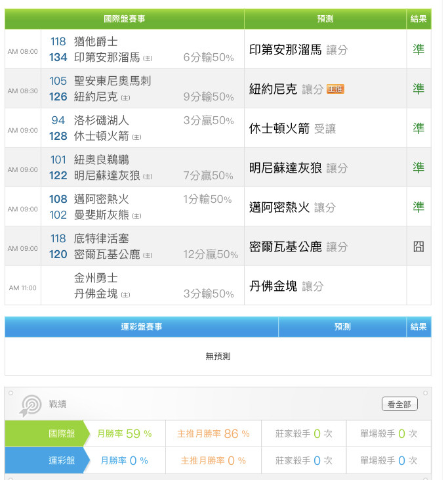
Task: Click the 洛杉磯湖人 team name
Action: 101,120
